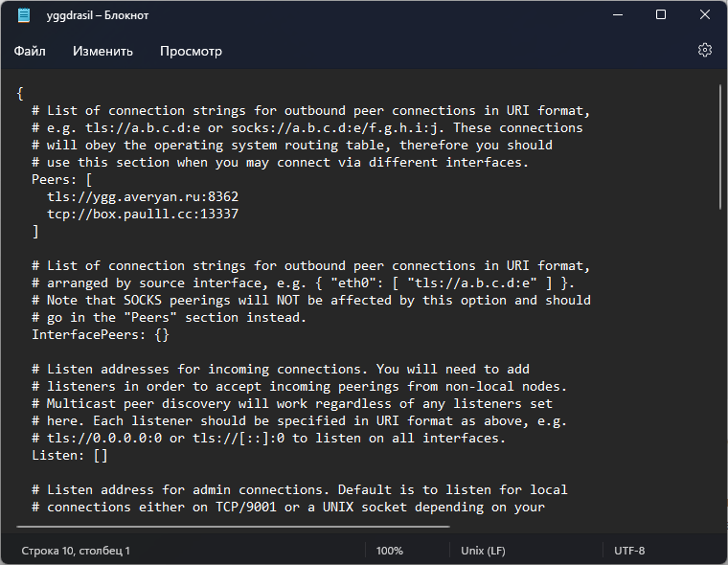Place cursor on tls://ygg.averyan.ru:8362 line
Image resolution: width=728 pixels, height=565 pixels.
143,197
